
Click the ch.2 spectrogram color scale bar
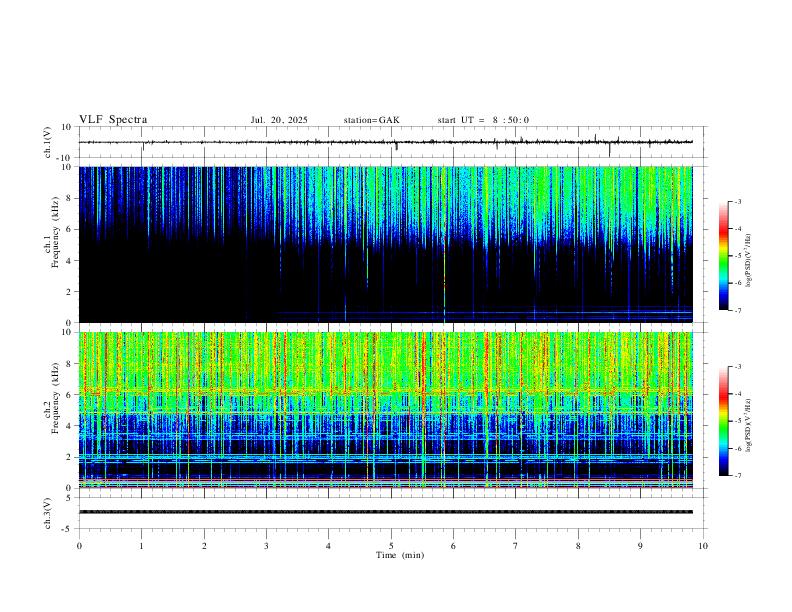click(x=724, y=421)
